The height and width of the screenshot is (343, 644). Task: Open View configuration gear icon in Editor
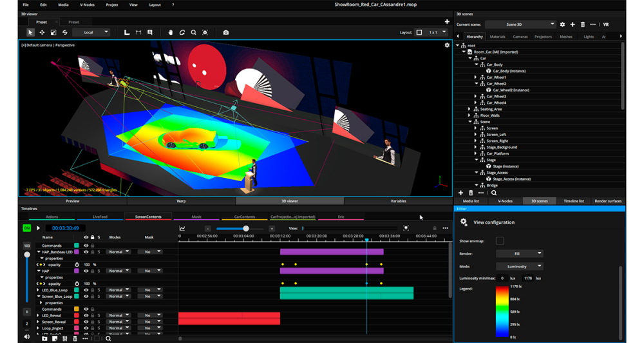pos(464,222)
